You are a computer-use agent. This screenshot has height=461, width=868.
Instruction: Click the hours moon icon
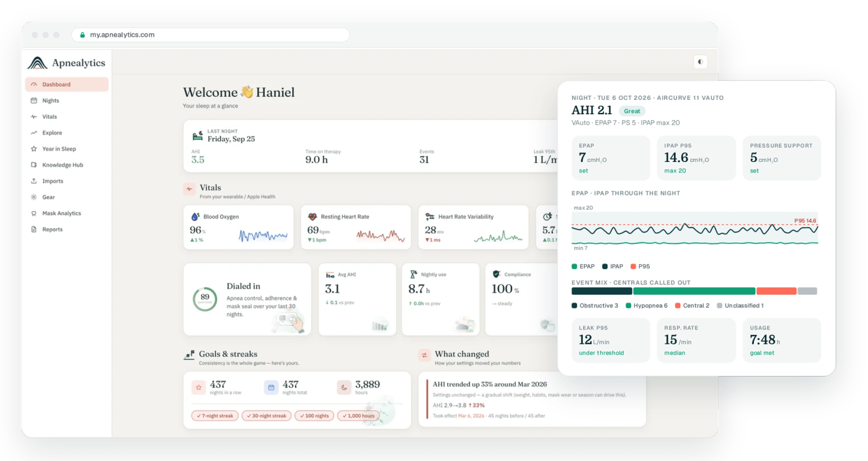pyautogui.click(x=344, y=388)
